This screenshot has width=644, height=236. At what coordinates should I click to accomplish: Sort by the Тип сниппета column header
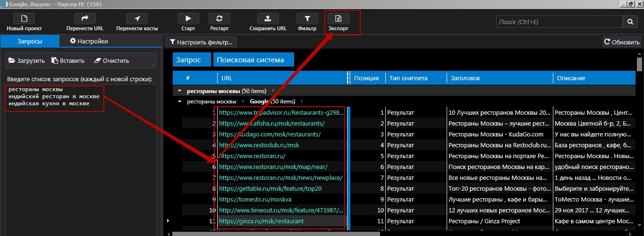(415, 78)
